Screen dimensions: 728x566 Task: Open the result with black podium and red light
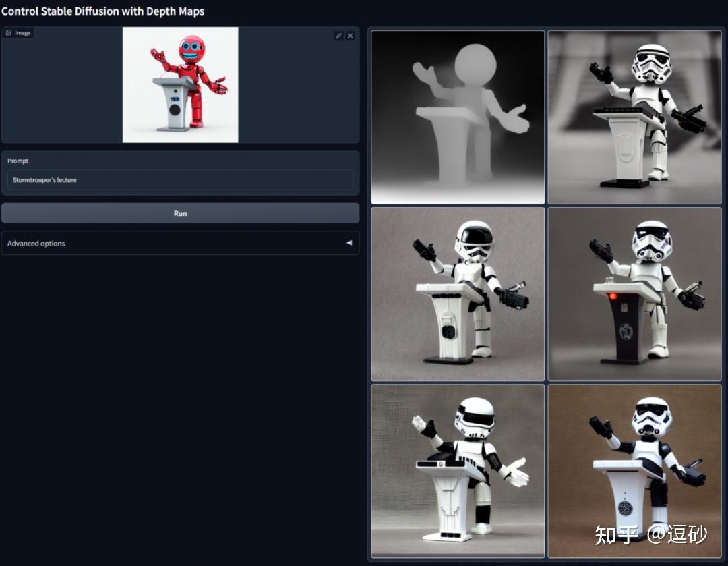(x=635, y=294)
